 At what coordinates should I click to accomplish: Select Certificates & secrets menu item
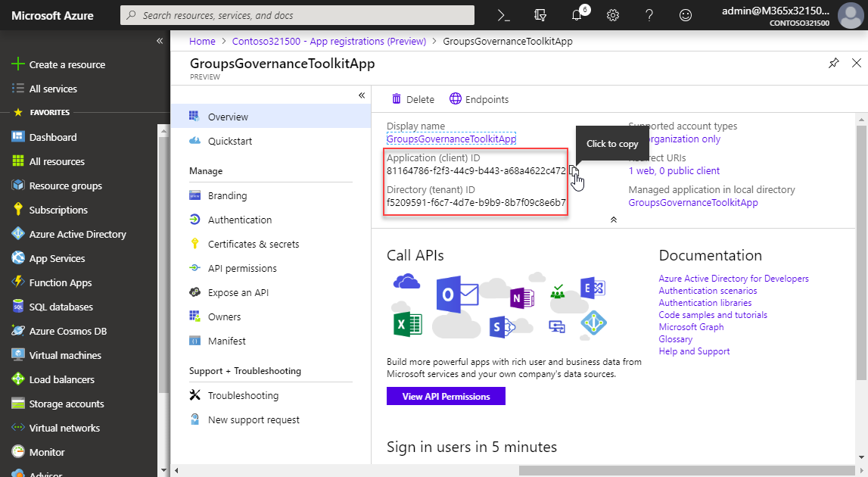pos(254,244)
